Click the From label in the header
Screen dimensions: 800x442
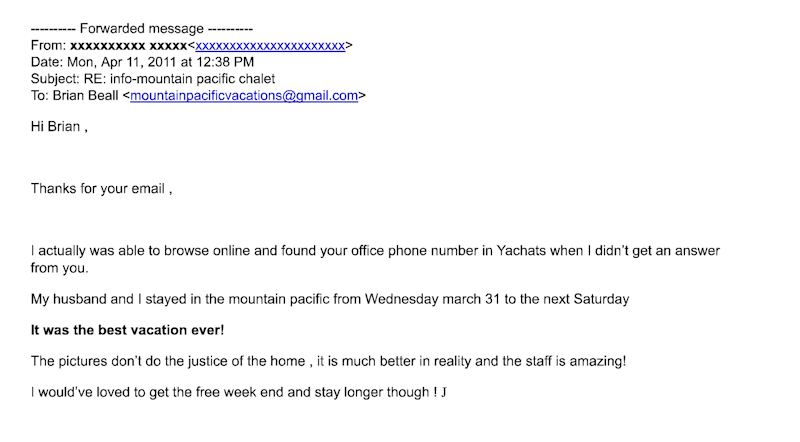click(48, 46)
